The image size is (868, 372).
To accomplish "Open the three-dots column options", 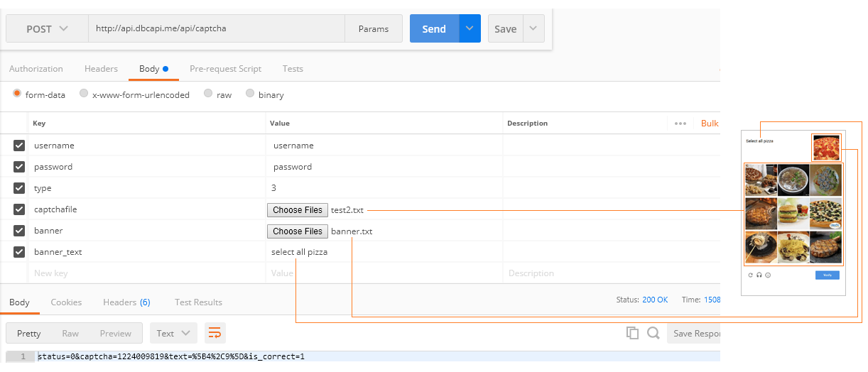I will tap(680, 124).
